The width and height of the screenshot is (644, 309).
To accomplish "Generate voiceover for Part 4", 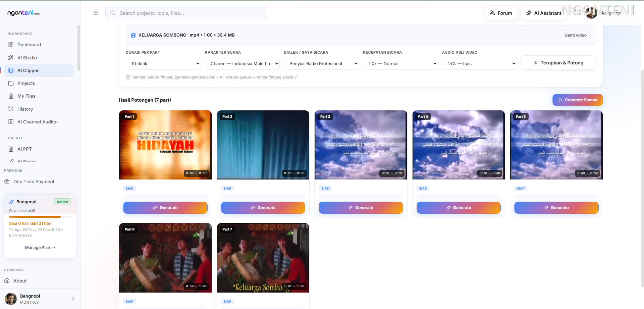I will 459,208.
